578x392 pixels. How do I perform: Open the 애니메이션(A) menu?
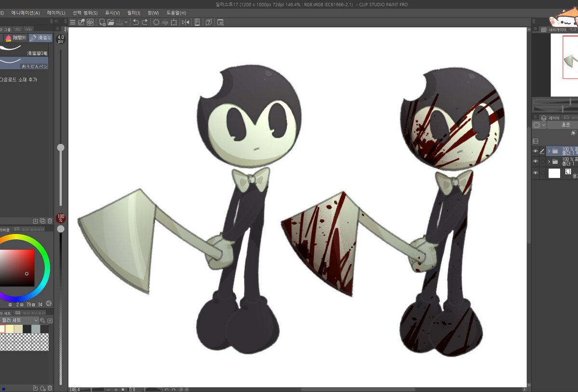pyautogui.click(x=26, y=13)
